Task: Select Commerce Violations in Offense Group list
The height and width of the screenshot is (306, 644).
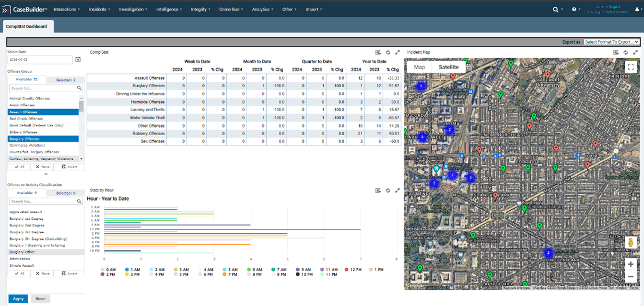Action: point(43,145)
